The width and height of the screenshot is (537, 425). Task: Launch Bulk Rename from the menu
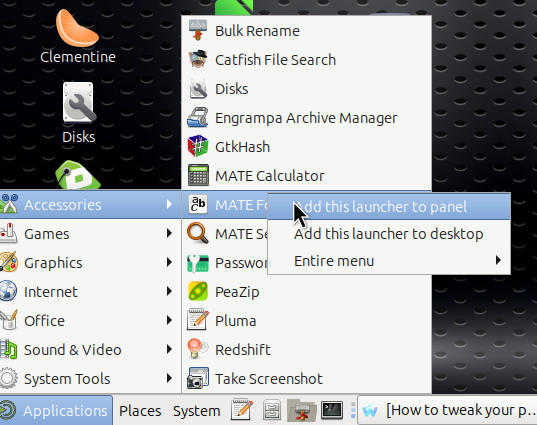pos(307,31)
